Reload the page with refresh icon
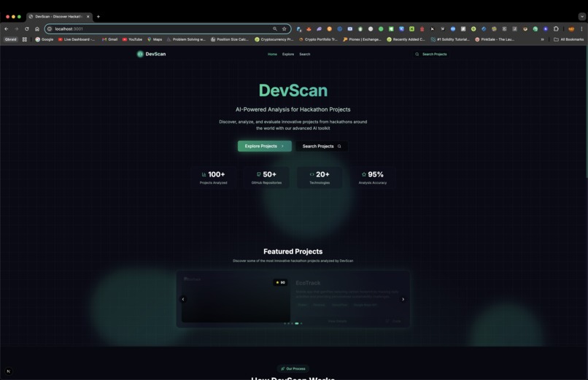Image resolution: width=588 pixels, height=380 pixels. pyautogui.click(x=26, y=29)
